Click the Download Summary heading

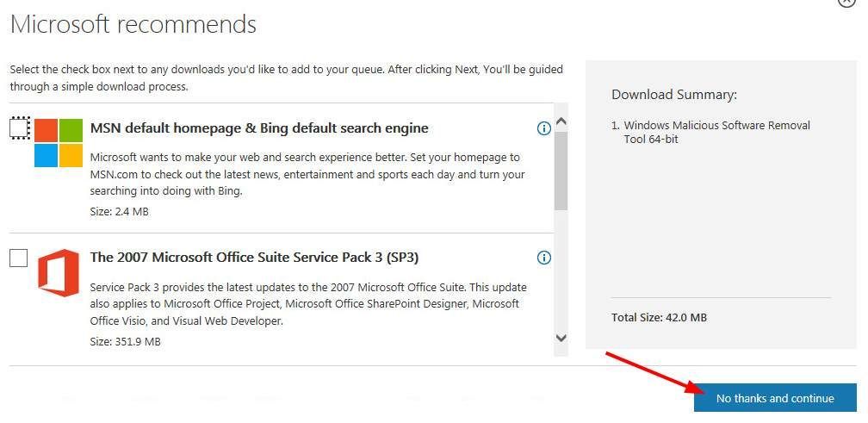(674, 95)
